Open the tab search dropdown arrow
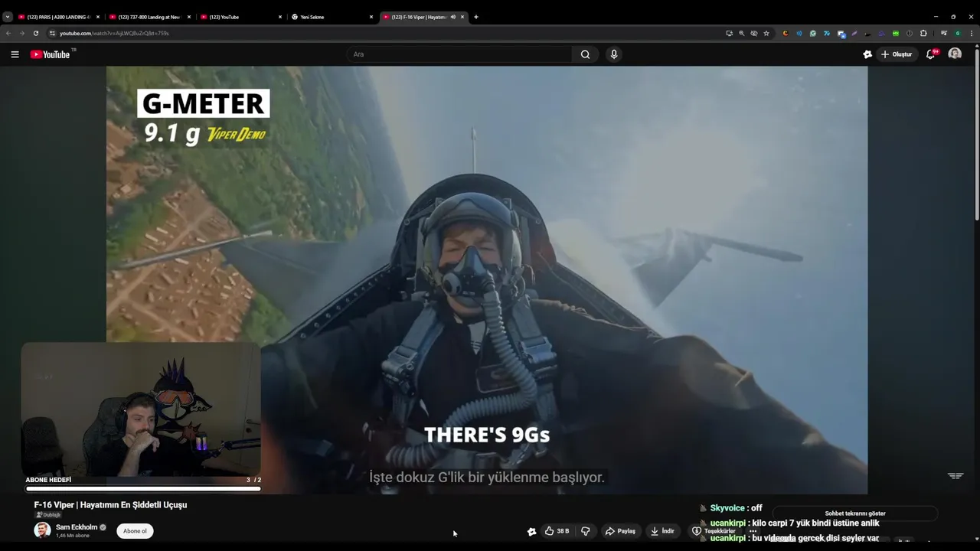The width and height of the screenshot is (980, 551). [x=8, y=17]
